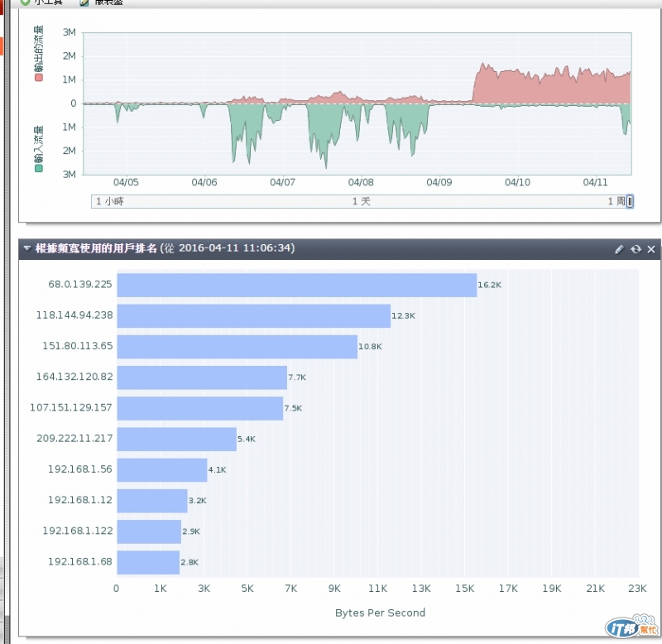
Task: Click the bandwidth ranking panel title text
Action: pos(165,248)
